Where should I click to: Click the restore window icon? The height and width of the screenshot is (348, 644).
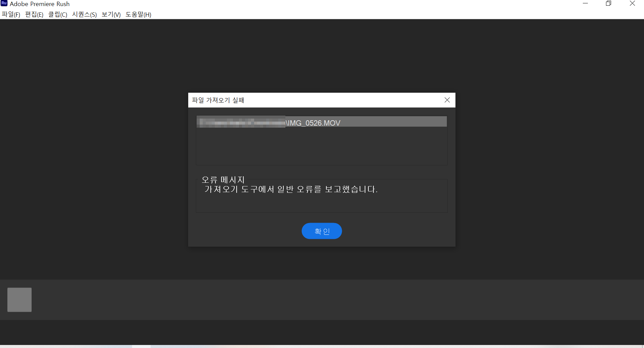coord(609,4)
